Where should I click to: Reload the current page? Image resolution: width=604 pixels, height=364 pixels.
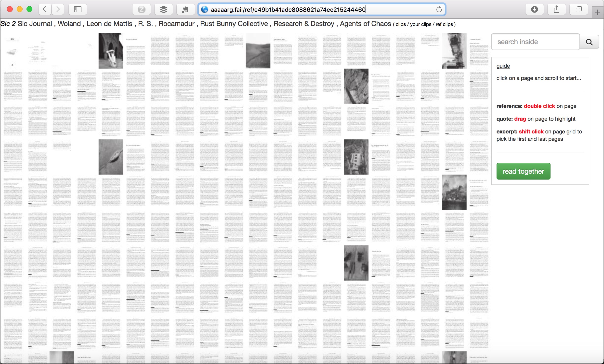[x=439, y=9]
